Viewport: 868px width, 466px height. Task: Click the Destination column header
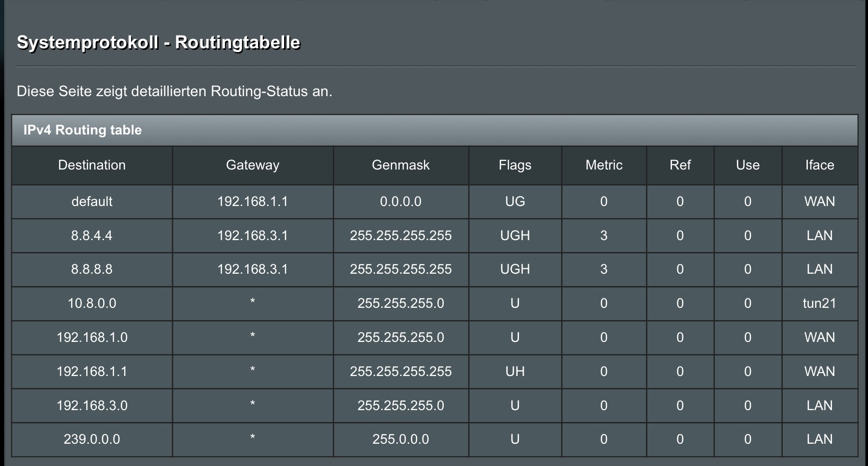pyautogui.click(x=92, y=165)
